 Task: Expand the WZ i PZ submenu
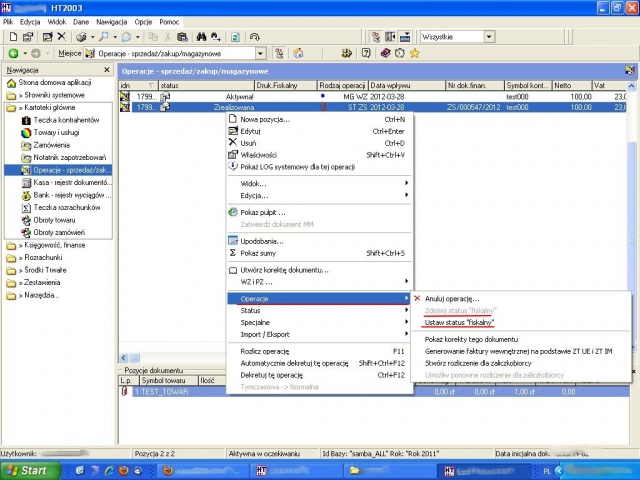(319, 282)
